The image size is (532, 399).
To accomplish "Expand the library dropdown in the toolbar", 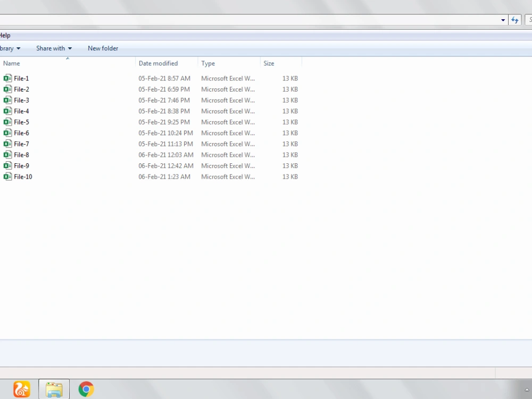I will (x=10, y=48).
